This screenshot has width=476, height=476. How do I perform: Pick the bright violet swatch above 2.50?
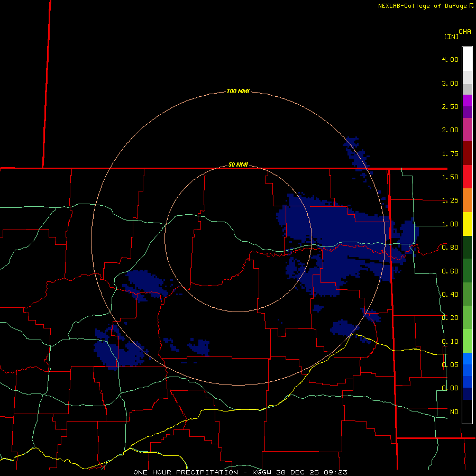(467, 100)
